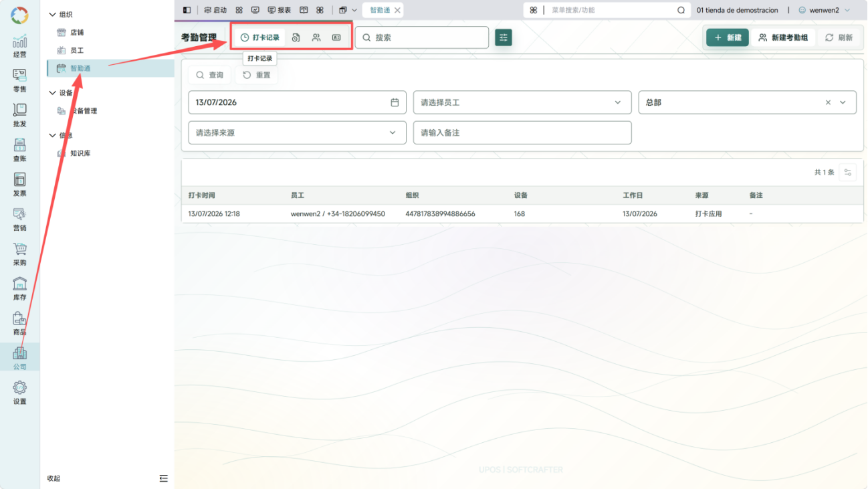The width and height of the screenshot is (868, 489).
Task: Collapse the 设备 tree group
Action: [53, 93]
